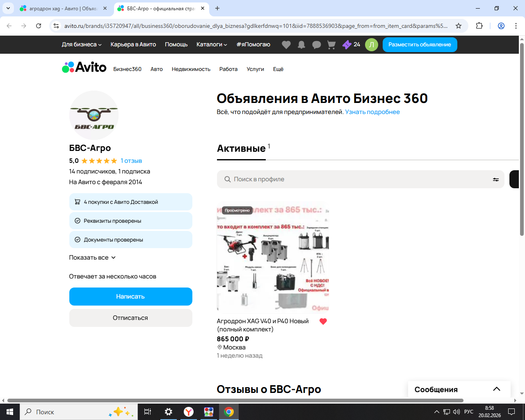Click Отписаться to unsubscribe from seller
Viewport: 525px width, 420px height.
click(131, 318)
